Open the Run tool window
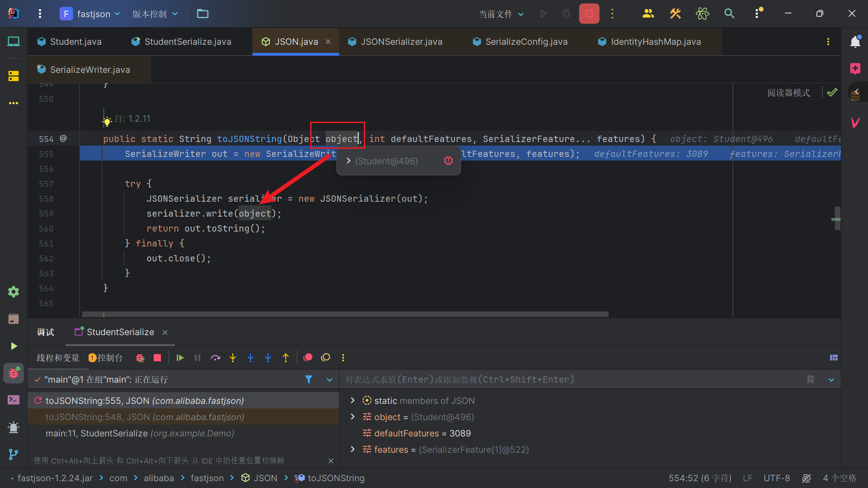868x488 pixels. (x=14, y=346)
